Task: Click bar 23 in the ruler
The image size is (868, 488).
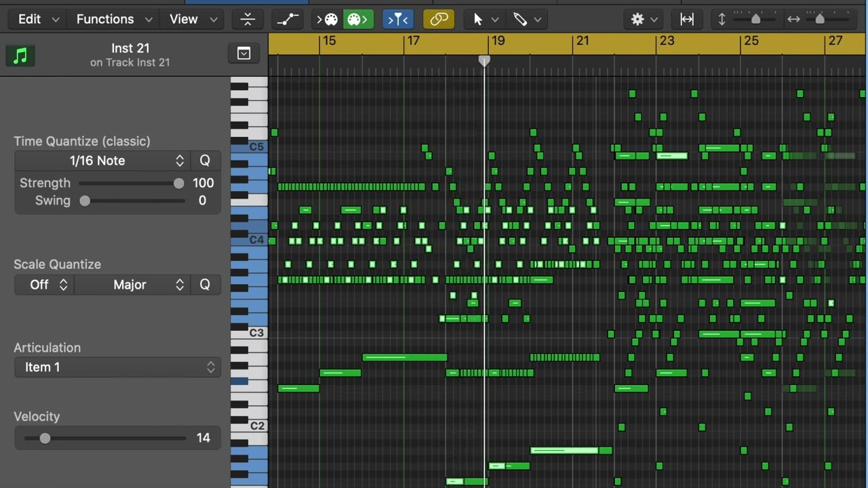Action: pyautogui.click(x=667, y=41)
